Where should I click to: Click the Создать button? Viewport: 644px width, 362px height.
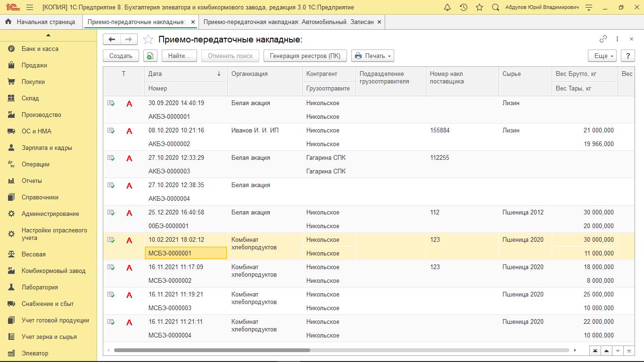(121, 56)
